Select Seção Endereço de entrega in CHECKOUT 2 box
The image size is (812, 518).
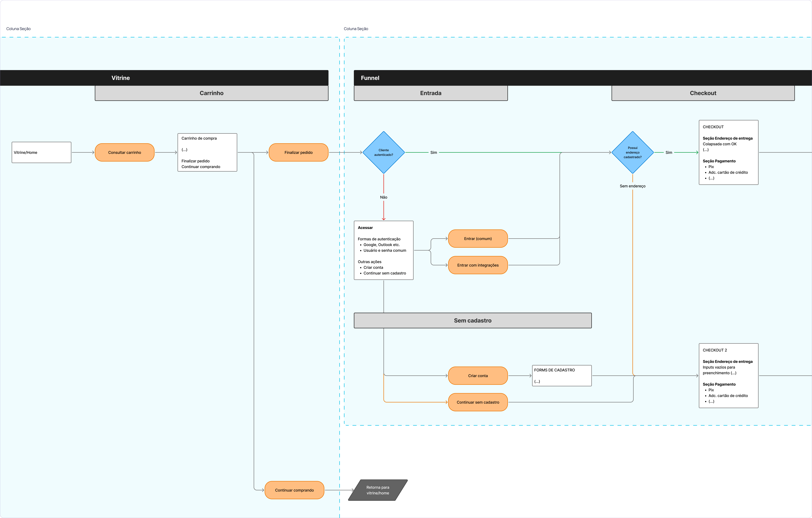click(x=728, y=362)
